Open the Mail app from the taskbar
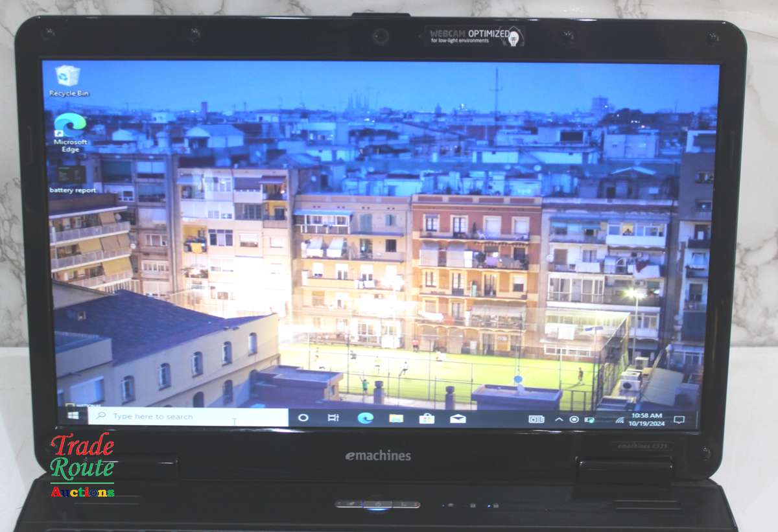This screenshot has height=532, width=778. coord(458,419)
